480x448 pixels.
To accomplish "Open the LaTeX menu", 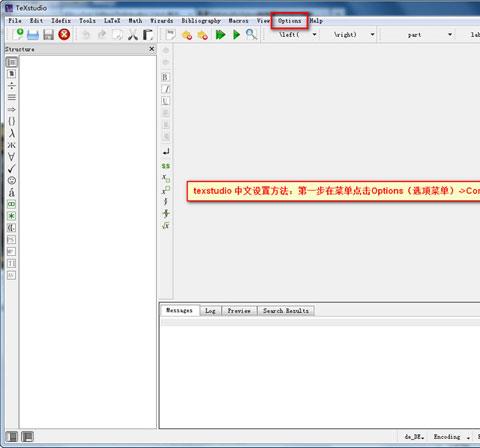I will point(112,21).
